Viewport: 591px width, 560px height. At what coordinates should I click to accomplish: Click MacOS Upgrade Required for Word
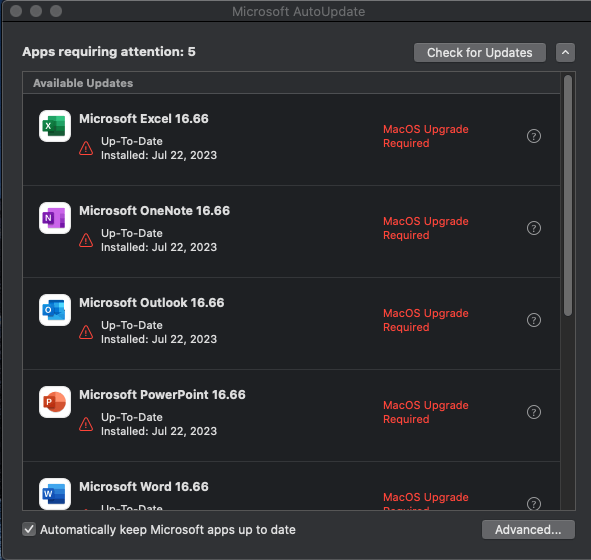426,500
